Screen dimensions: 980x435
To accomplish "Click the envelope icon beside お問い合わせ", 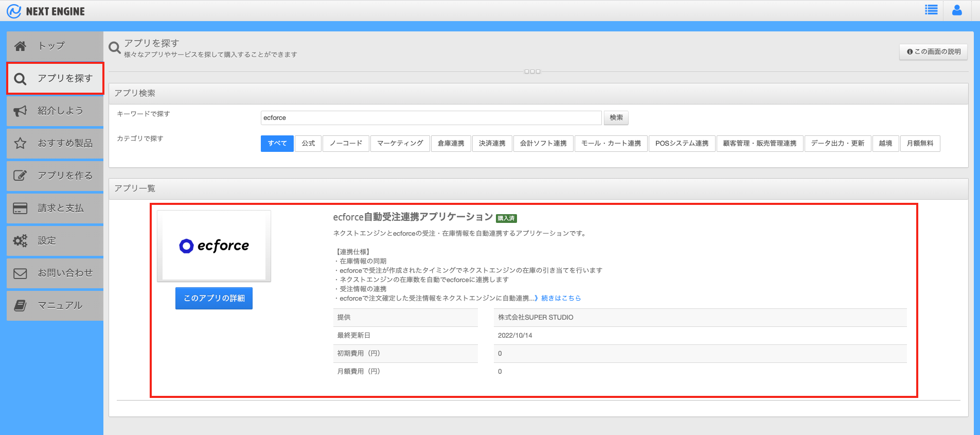I will pos(20,273).
